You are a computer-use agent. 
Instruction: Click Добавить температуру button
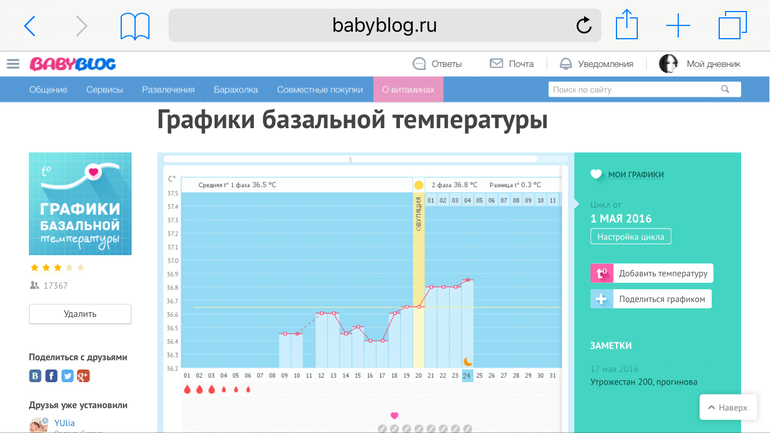tap(652, 273)
